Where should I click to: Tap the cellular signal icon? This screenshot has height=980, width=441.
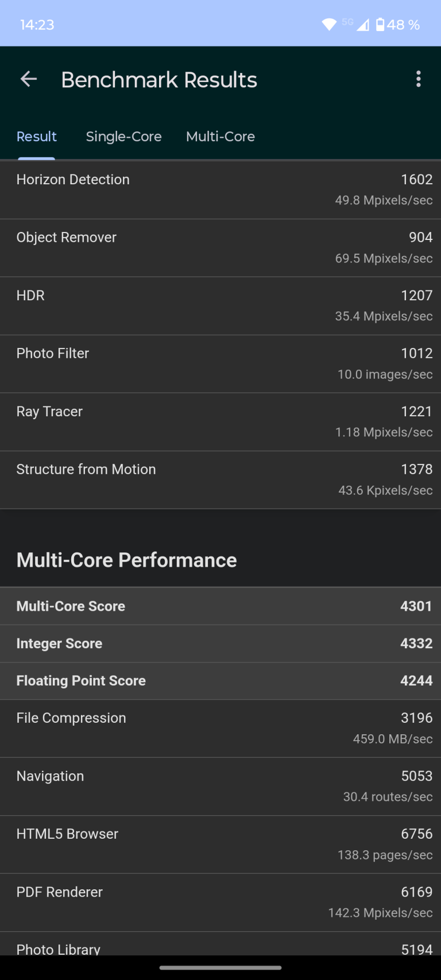[363, 25]
